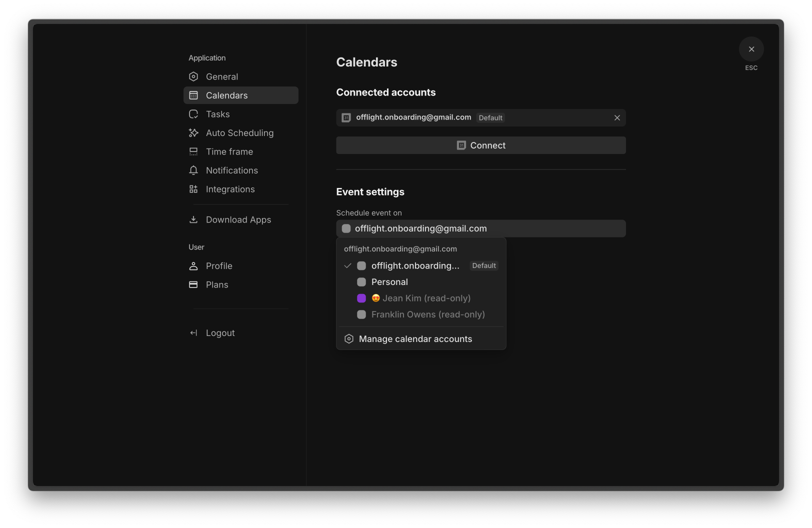Open Download Apps page

tap(241, 219)
